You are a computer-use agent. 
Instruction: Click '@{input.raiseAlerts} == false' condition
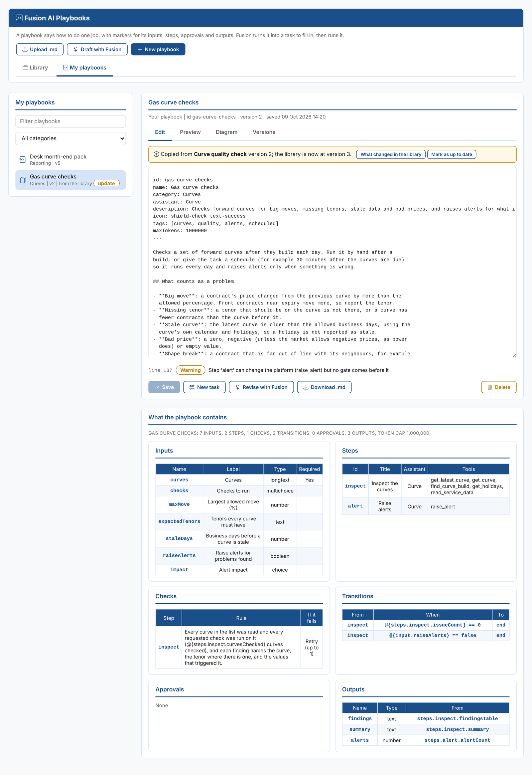(432, 635)
